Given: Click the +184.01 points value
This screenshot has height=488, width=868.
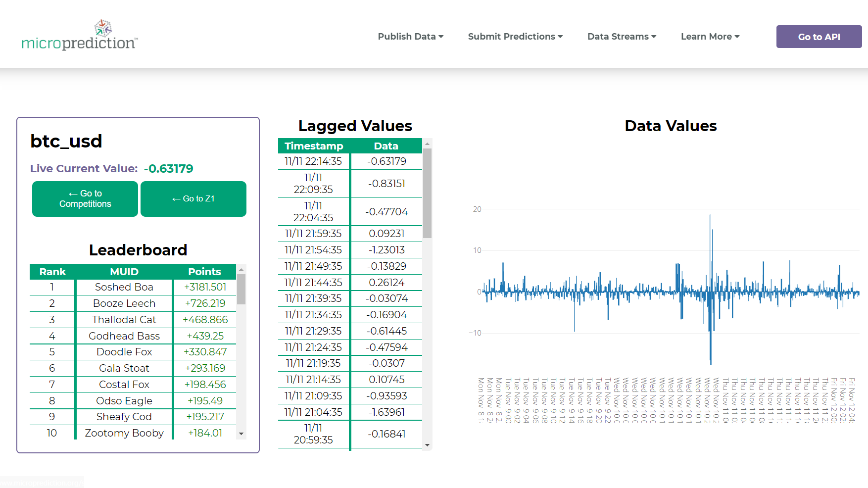Looking at the screenshot, I should (205, 433).
